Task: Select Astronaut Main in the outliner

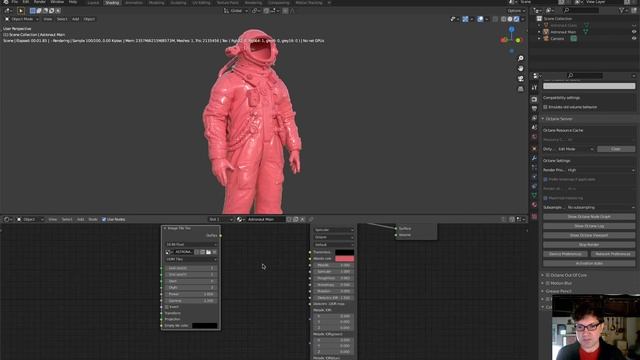Action: [x=563, y=32]
